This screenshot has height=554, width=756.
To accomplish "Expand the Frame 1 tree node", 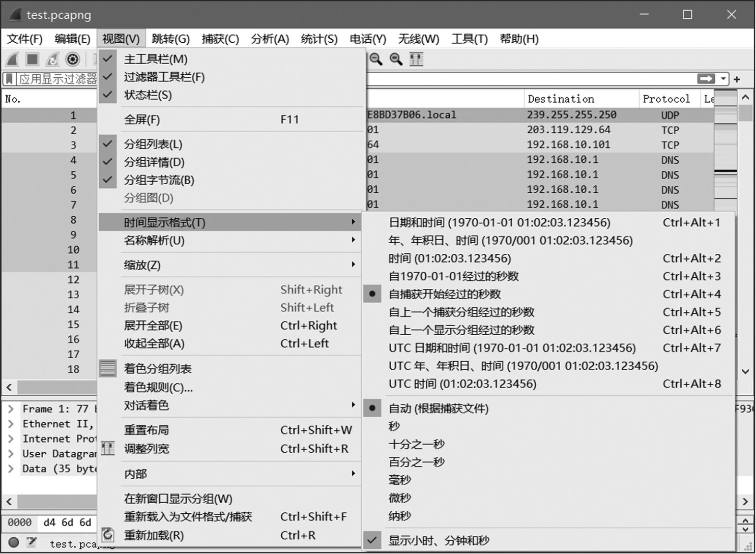I will (11, 409).
